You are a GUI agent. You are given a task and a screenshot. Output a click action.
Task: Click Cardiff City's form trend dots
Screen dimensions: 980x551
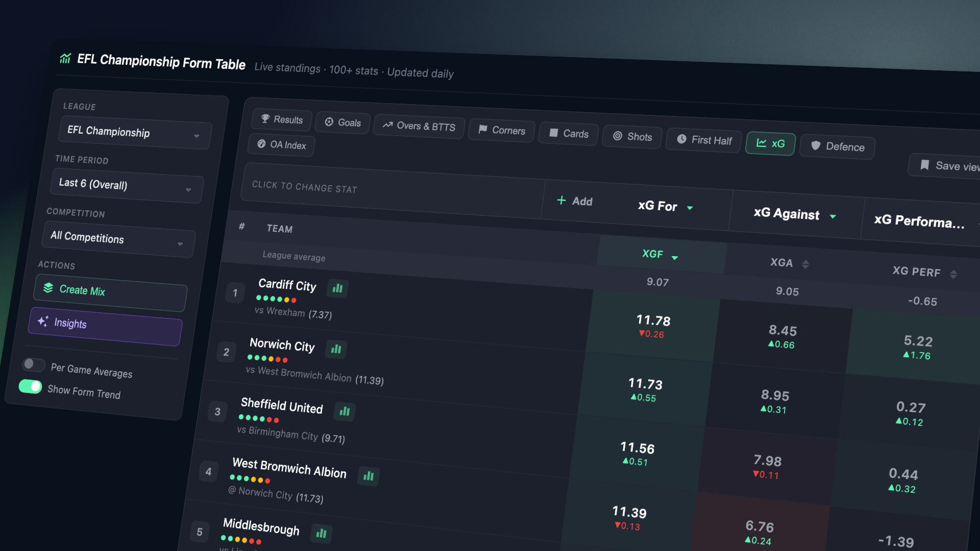coord(276,298)
